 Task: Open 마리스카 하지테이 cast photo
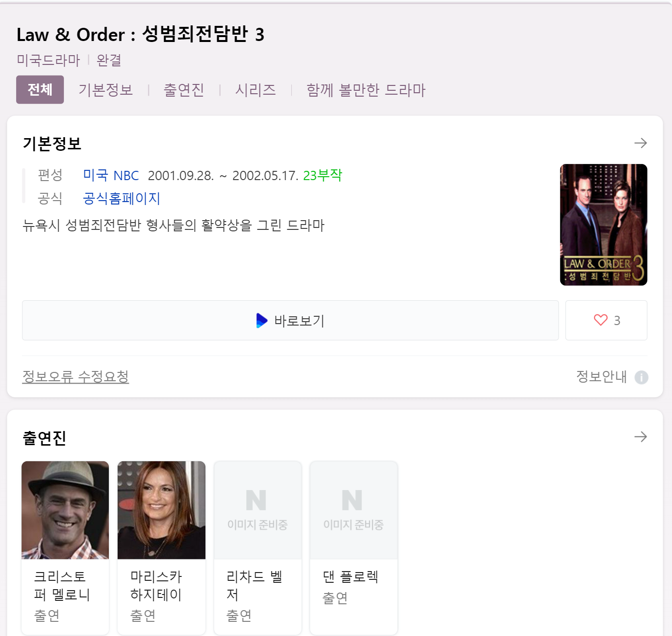tap(162, 510)
